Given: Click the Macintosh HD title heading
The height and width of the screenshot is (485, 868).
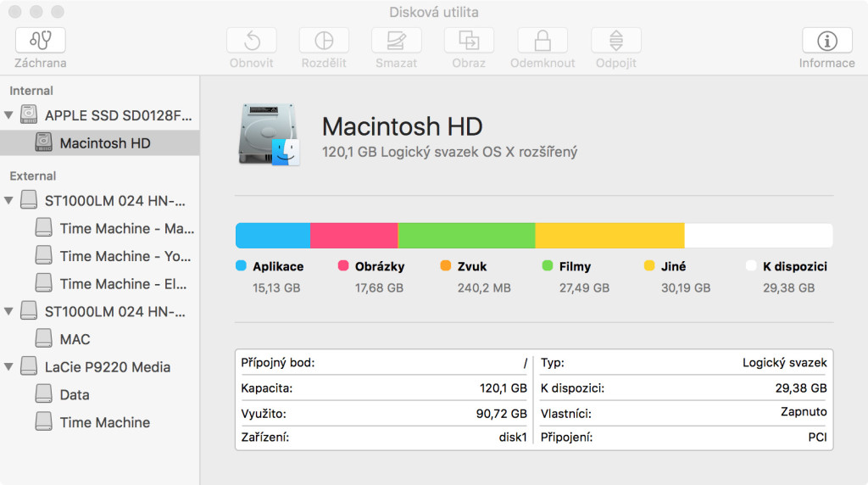Looking at the screenshot, I should click(403, 126).
